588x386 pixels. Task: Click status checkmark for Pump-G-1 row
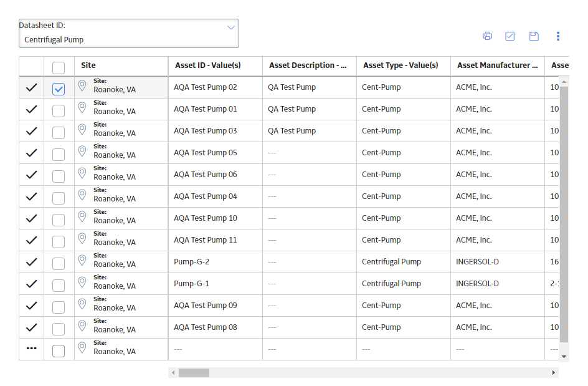(32, 284)
